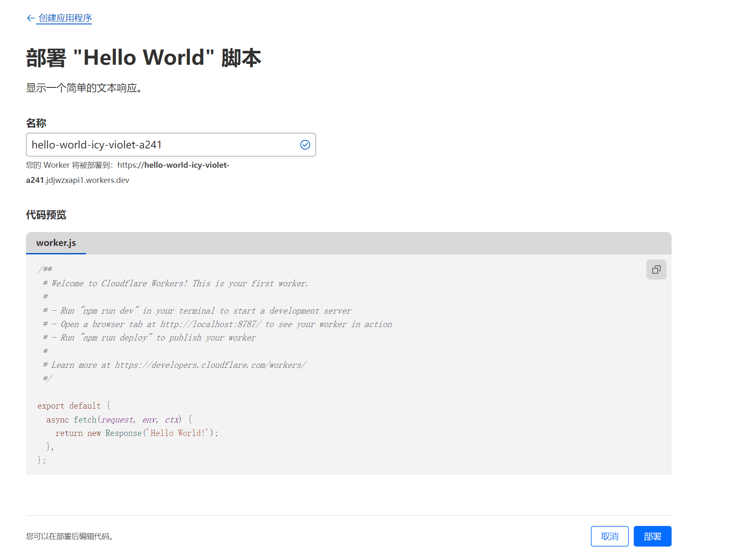Screen dimensions: 738x560
Task: Click the 'export default {' code line
Action: pos(74,406)
